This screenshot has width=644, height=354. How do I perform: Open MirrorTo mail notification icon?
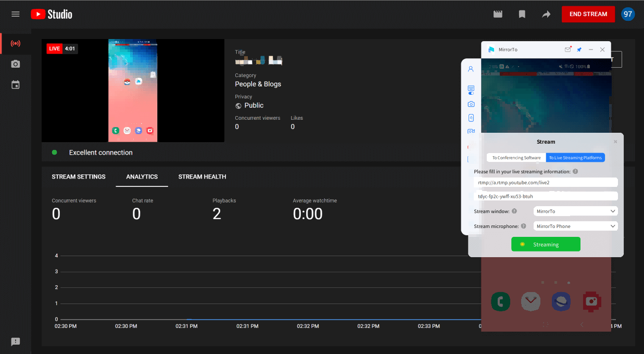(x=568, y=49)
